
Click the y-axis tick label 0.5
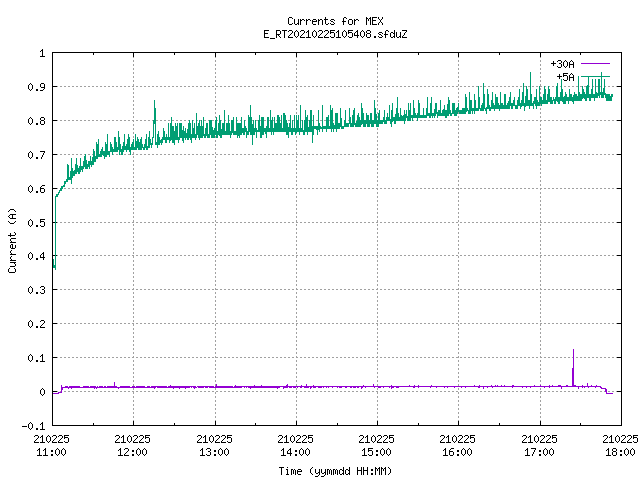[x=36, y=223]
